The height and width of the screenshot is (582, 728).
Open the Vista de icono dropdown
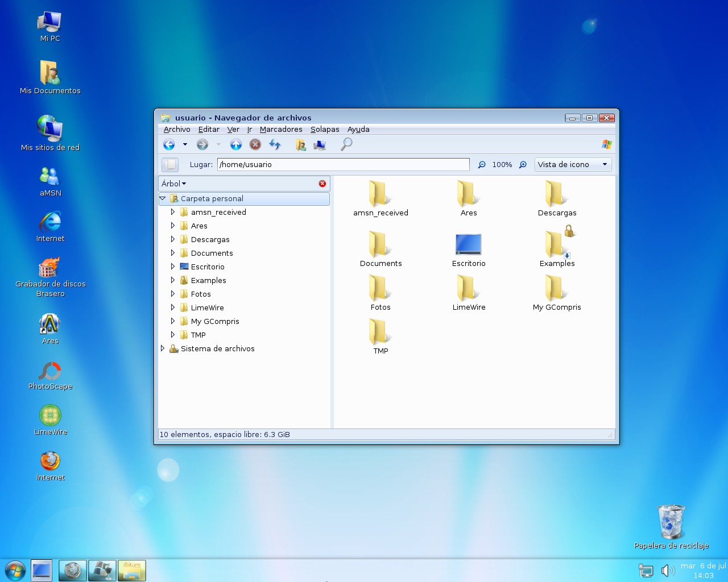point(573,165)
